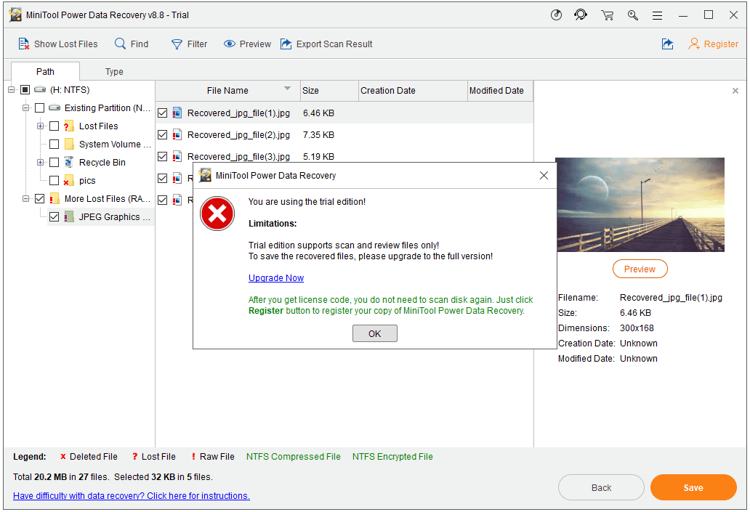
Task: Click the Register user icon
Action: click(x=693, y=44)
